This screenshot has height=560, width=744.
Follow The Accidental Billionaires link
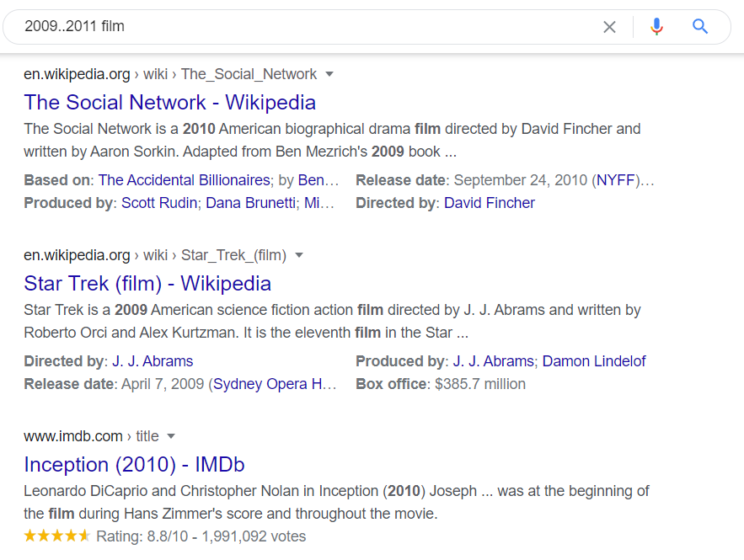[185, 180]
